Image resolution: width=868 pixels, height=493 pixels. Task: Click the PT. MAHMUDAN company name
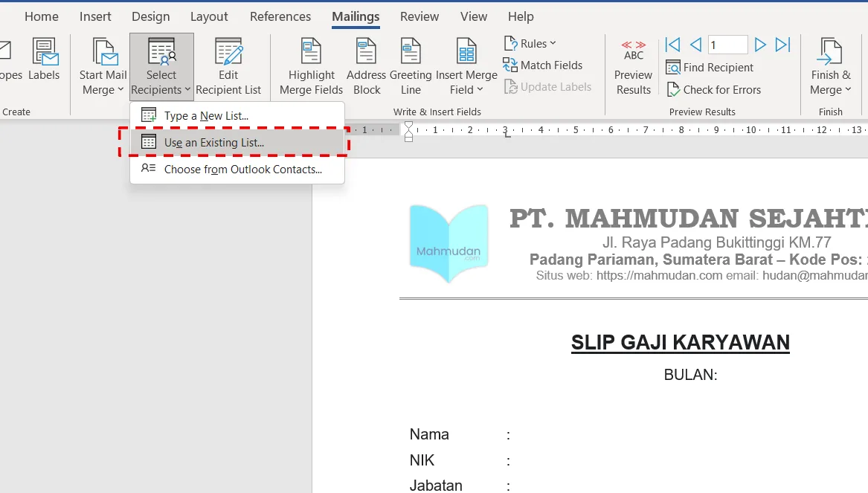[688, 219]
